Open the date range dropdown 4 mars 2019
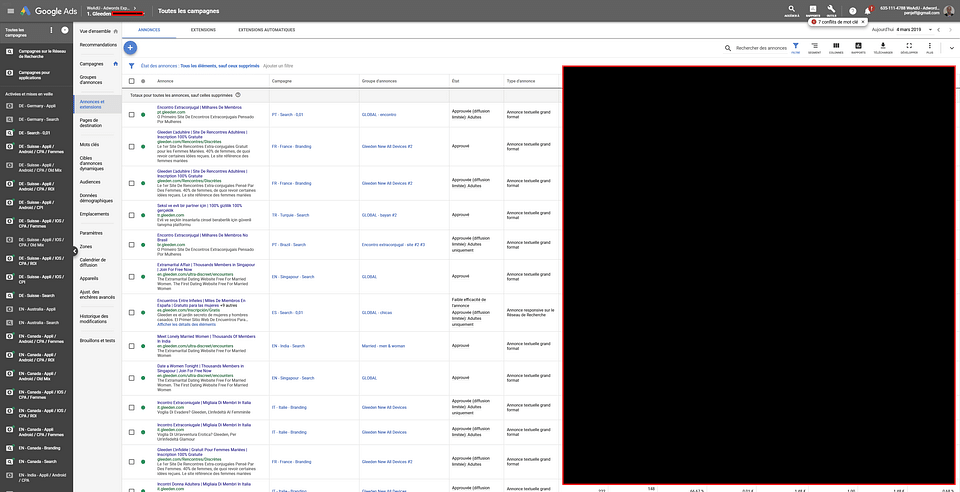The image size is (960, 492). [915, 29]
